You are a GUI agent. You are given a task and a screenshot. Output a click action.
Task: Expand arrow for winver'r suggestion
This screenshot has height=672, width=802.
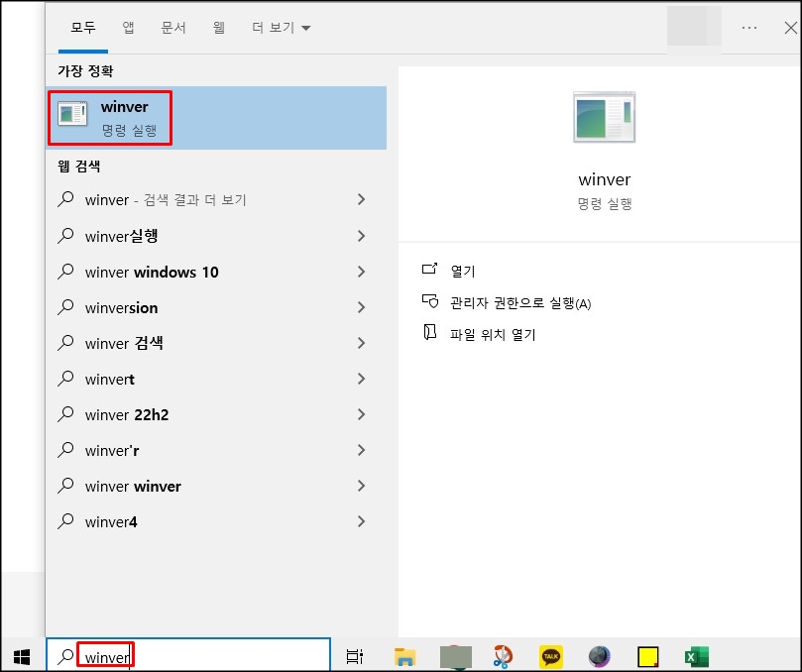pyautogui.click(x=362, y=450)
